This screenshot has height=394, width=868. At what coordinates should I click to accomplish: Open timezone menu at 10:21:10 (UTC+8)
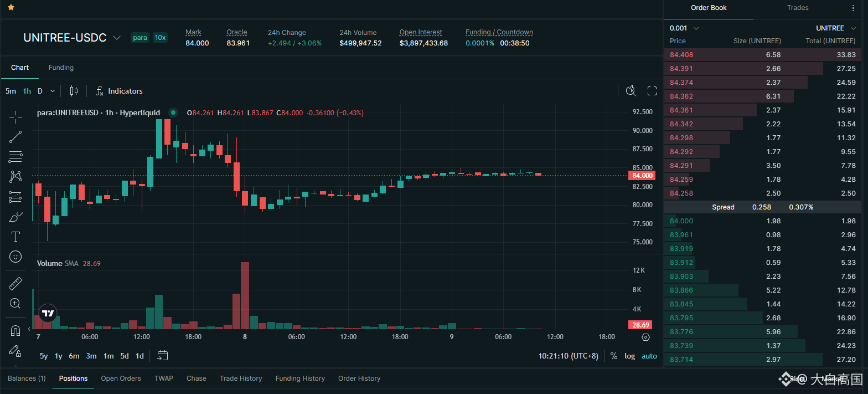click(569, 356)
